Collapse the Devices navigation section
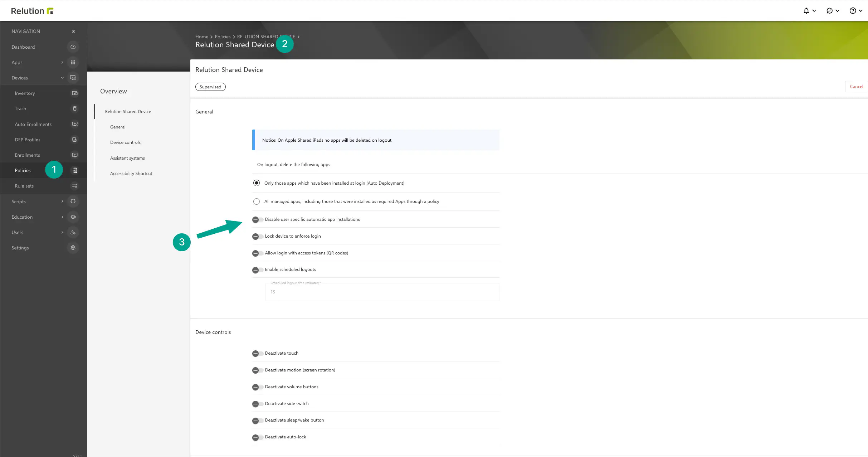The image size is (868, 457). 62,78
